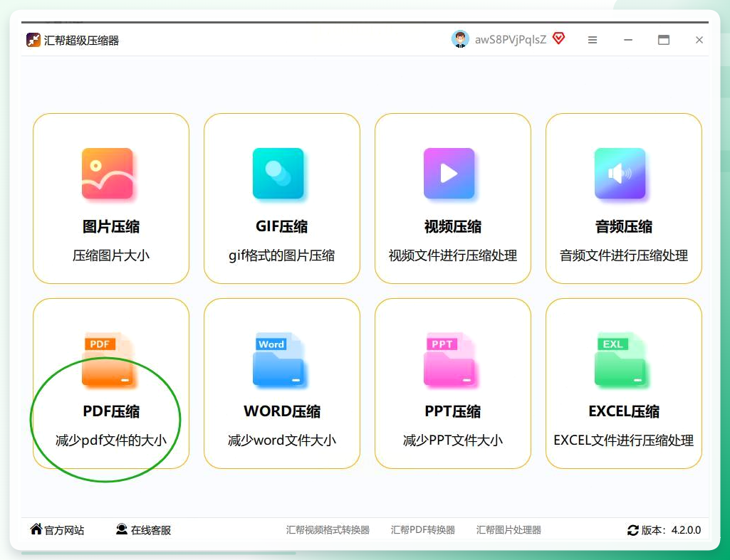The image size is (730, 560).
Task: Minimize the compressor window
Action: [628, 40]
